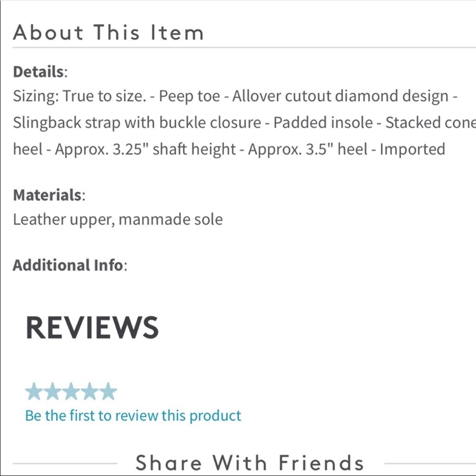Give a five-star rating with the last star
The width and height of the screenshot is (476, 476).
108,392
